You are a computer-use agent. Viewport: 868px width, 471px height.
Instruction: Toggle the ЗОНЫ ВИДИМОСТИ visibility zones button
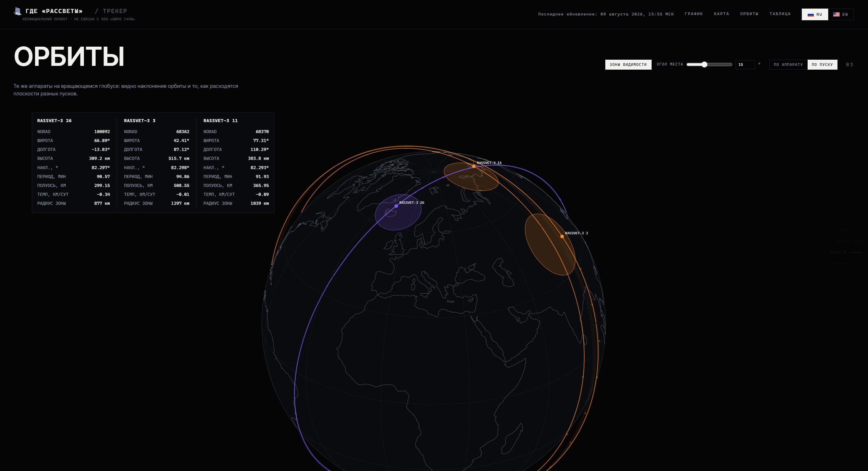628,64
